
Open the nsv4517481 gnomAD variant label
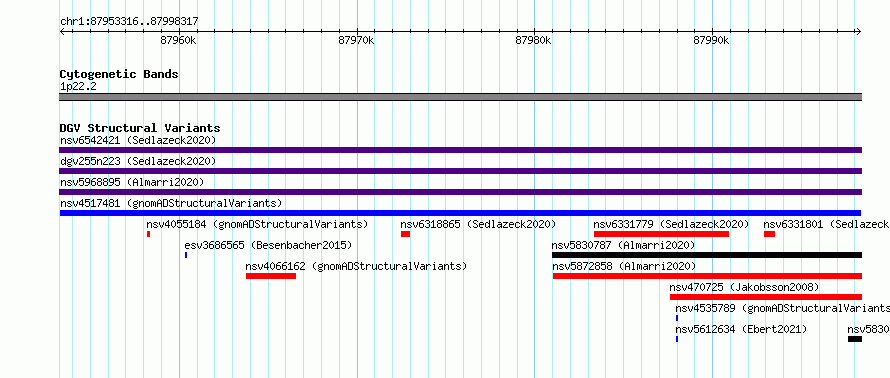[171, 203]
